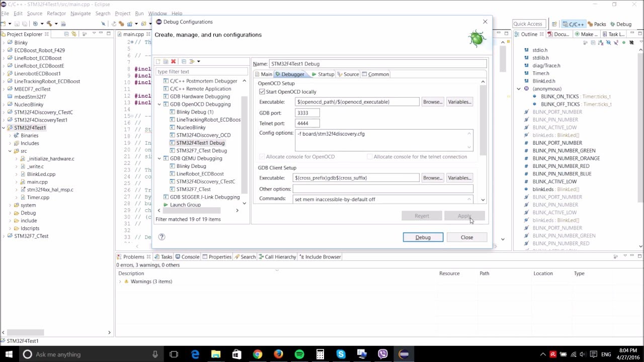644x362 pixels.
Task: Switch to the Console tab
Action: coord(187,257)
